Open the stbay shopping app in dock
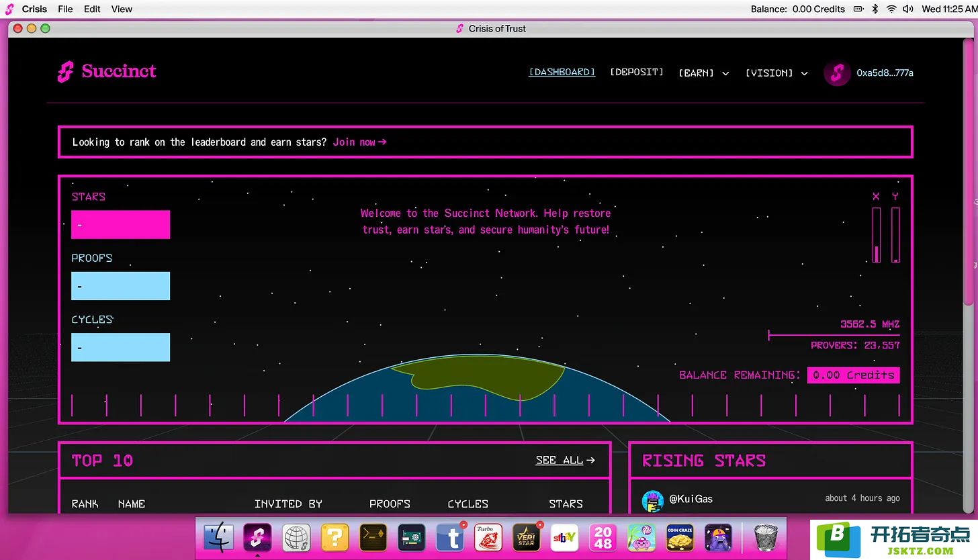This screenshot has width=978, height=560. coord(565,538)
